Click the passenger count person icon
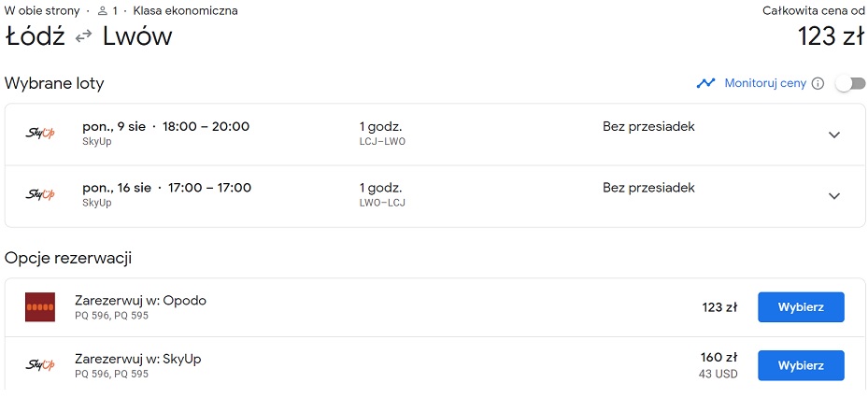 [x=102, y=11]
